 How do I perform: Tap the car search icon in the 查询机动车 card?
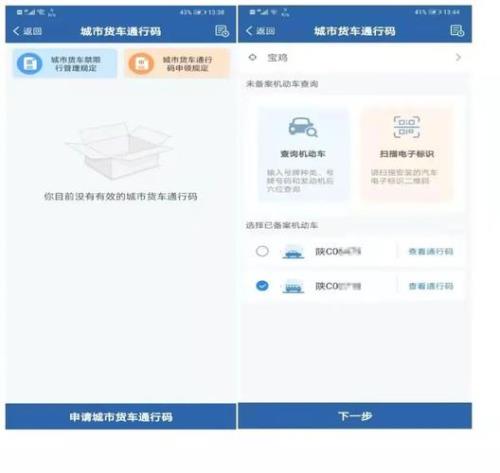coord(303,127)
